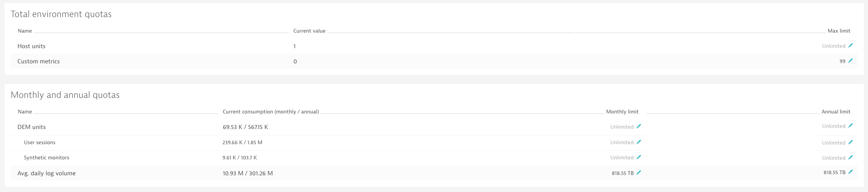
Task: Select the Avg. daily log volume row label
Action: click(46, 173)
